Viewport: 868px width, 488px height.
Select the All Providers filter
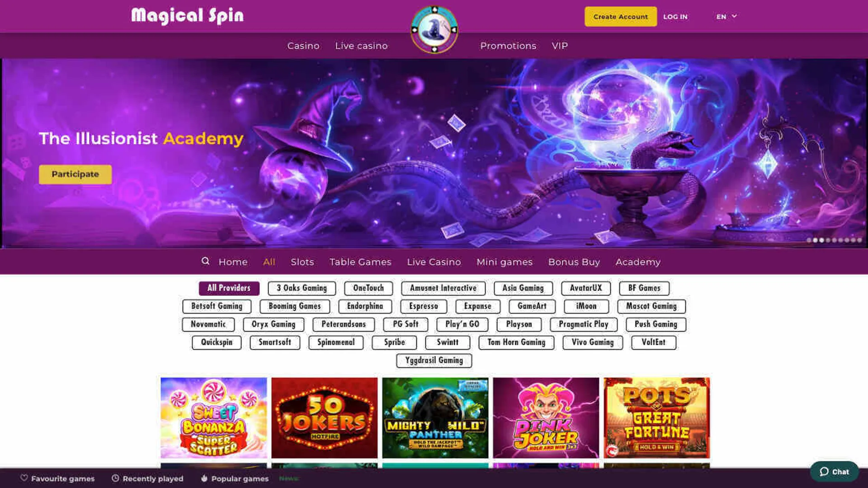pos(229,288)
